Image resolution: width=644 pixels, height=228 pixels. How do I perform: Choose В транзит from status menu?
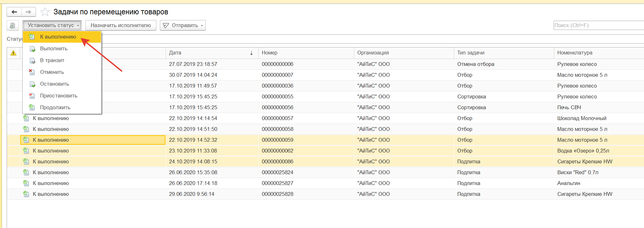point(62,61)
